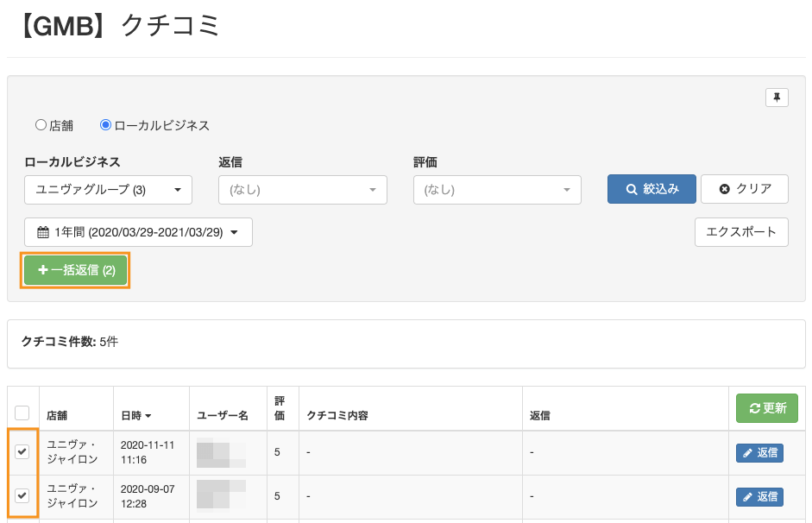Viewport: 812px width, 523px height.
Task: Sort by the 日時 column header
Action: [x=136, y=416]
